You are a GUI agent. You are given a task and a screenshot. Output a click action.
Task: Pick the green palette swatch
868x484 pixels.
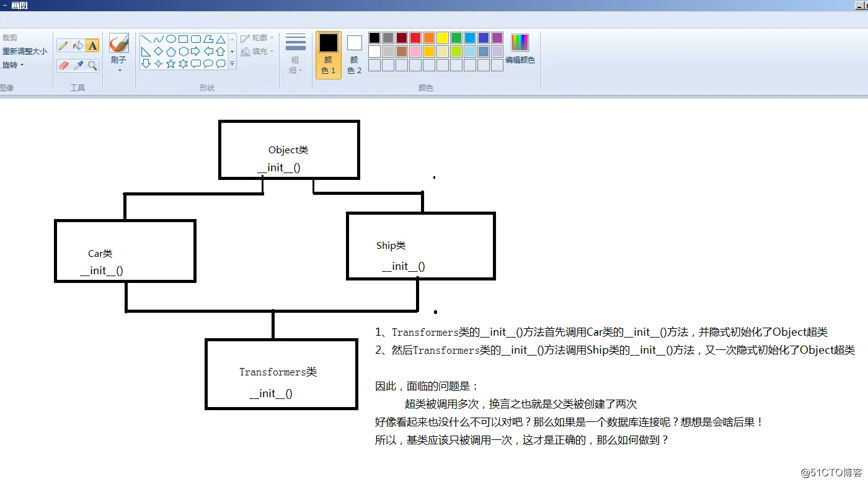point(456,38)
